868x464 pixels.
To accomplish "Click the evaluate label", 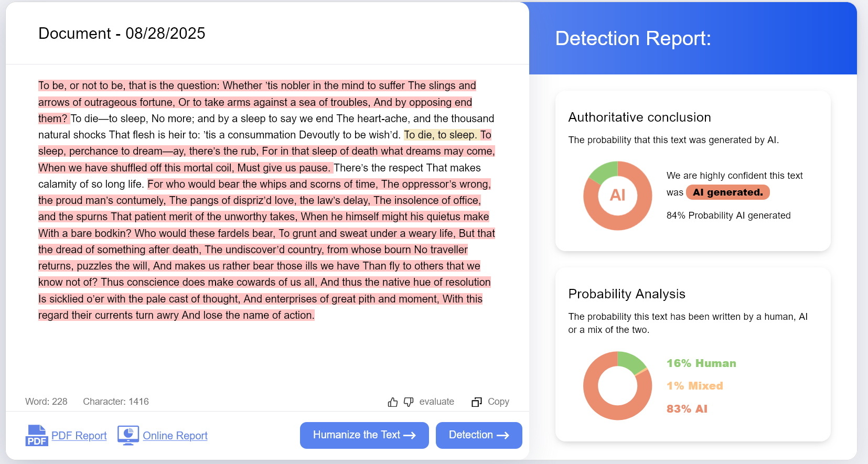I will pos(436,402).
